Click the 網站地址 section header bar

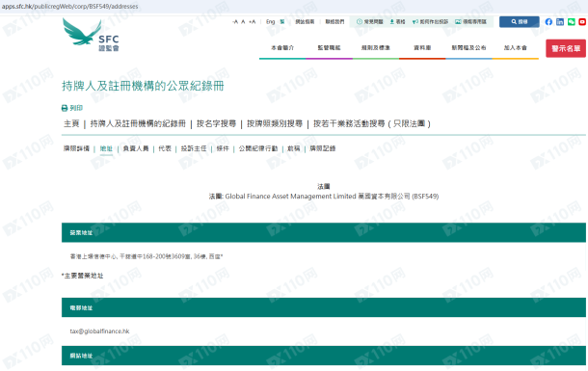click(324, 356)
